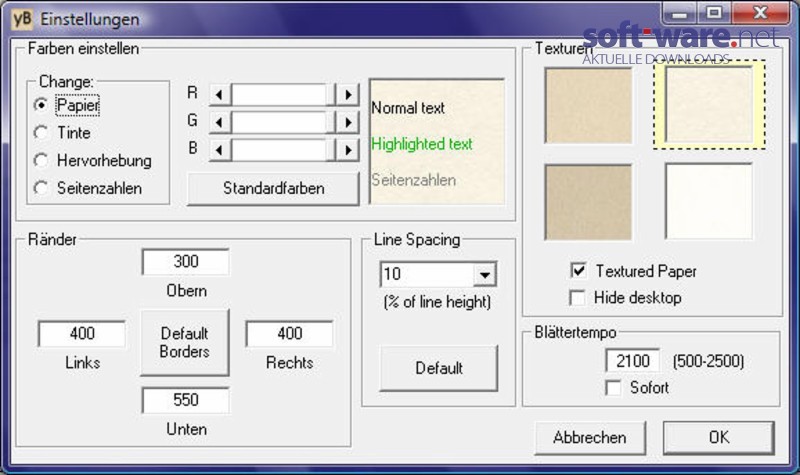Increase the B value with right arrow
The image size is (800, 475).
(348, 149)
